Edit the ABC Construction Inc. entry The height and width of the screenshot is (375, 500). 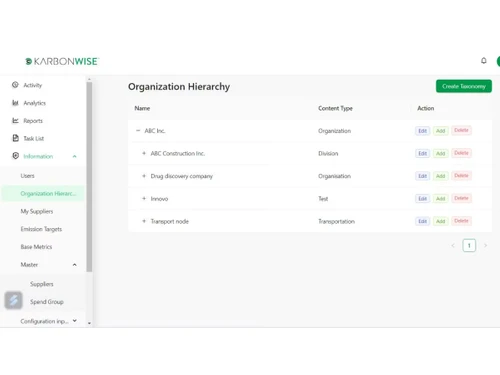click(422, 153)
